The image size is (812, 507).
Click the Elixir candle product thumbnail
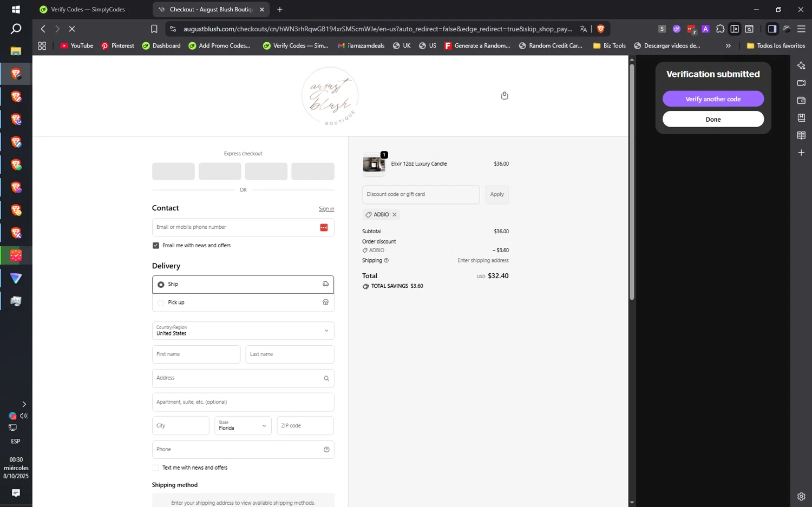tap(374, 164)
